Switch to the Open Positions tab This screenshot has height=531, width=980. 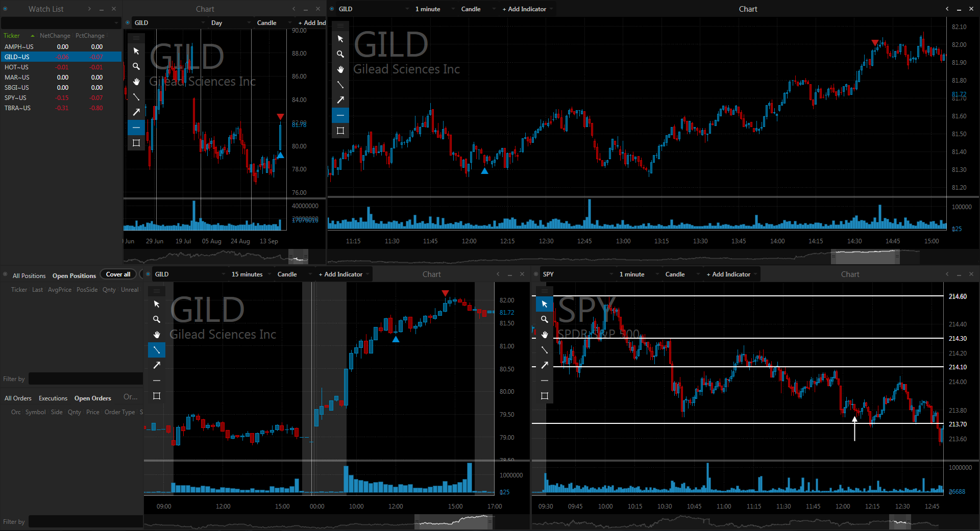point(74,275)
